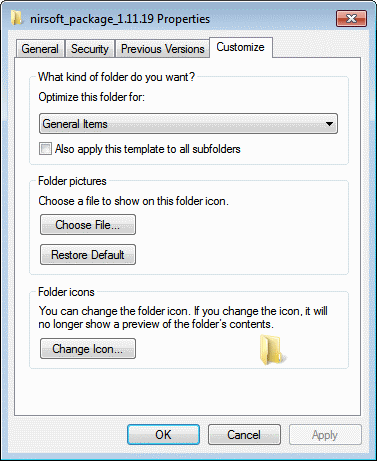Click the 'Also apply this template' label text
377x461 pixels.
click(148, 149)
